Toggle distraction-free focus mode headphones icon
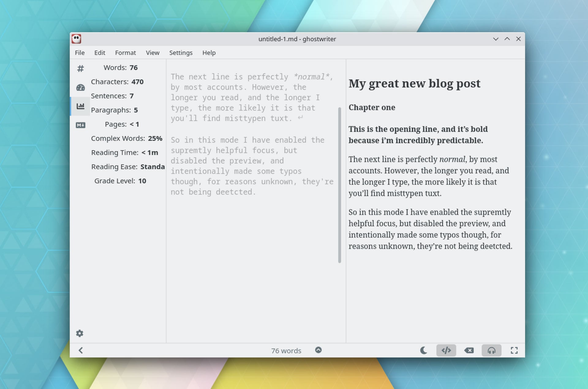This screenshot has width=588, height=389. click(491, 350)
